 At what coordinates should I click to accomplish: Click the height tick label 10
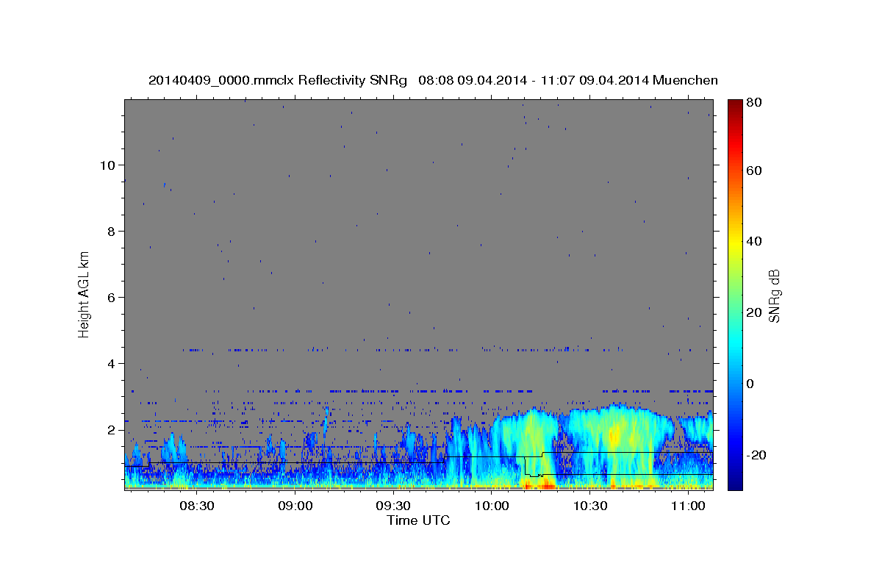coord(107,165)
